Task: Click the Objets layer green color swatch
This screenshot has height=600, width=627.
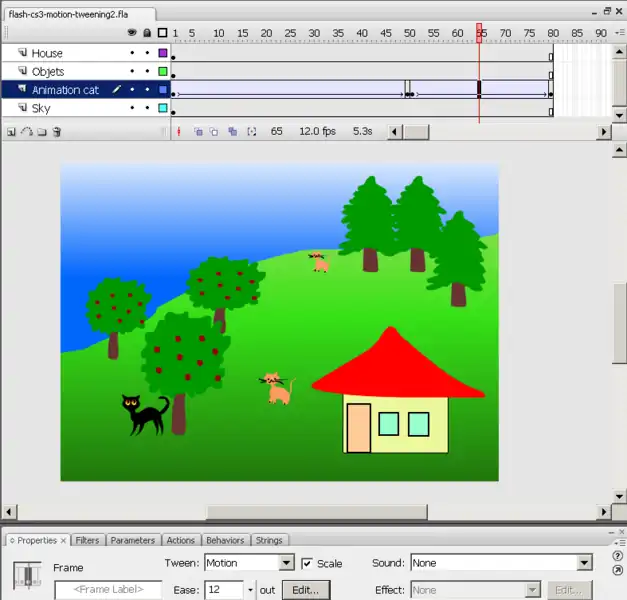Action: coord(163,72)
